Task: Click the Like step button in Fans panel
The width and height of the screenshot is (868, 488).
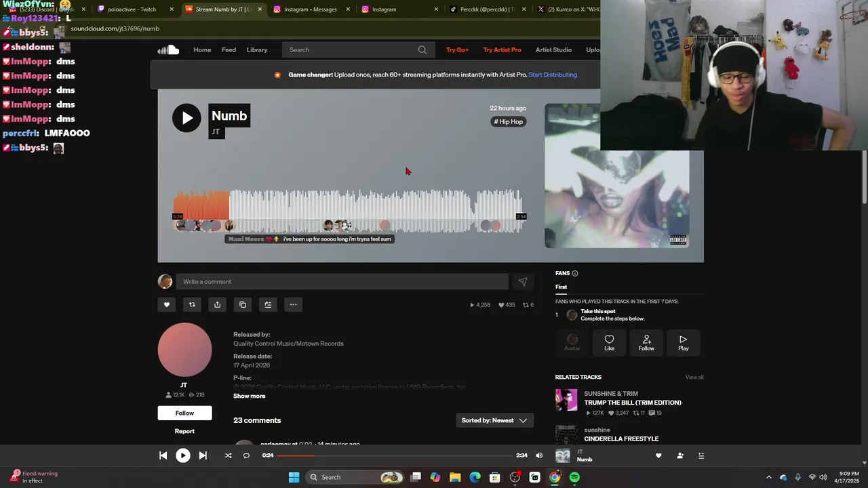Action: pos(609,343)
